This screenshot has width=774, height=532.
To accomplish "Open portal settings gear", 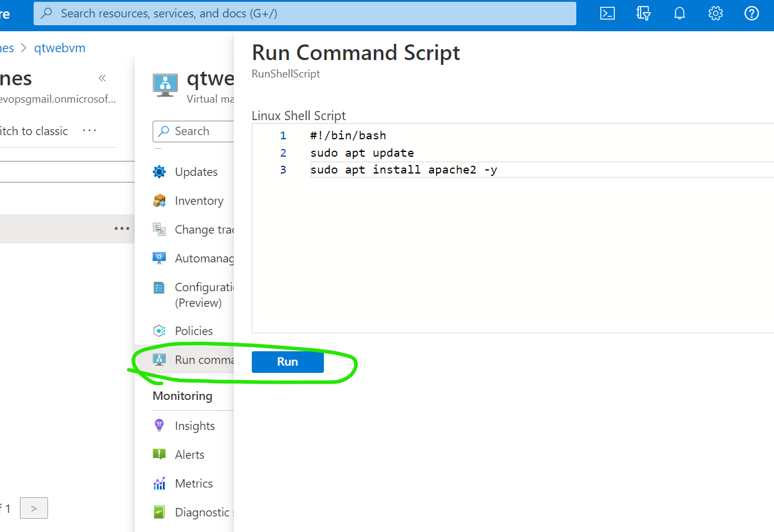I will coord(715,13).
